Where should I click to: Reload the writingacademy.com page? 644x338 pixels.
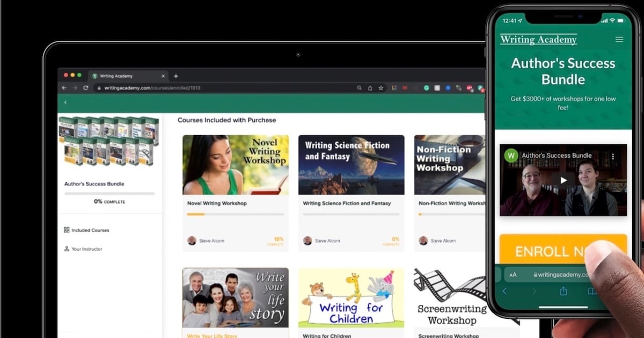(86, 87)
